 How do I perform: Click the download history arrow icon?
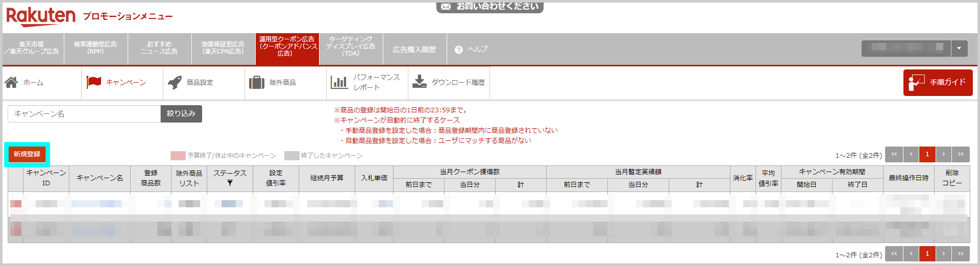point(420,82)
